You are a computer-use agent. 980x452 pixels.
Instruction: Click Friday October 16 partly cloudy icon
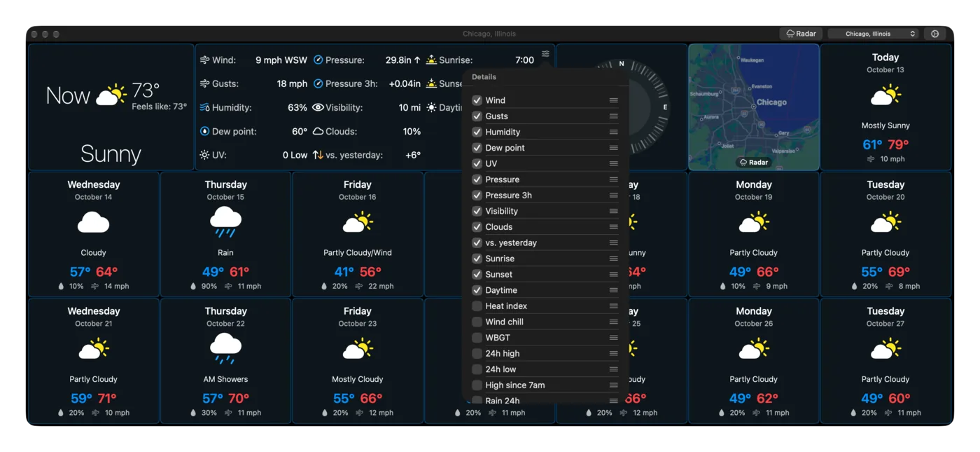click(358, 223)
